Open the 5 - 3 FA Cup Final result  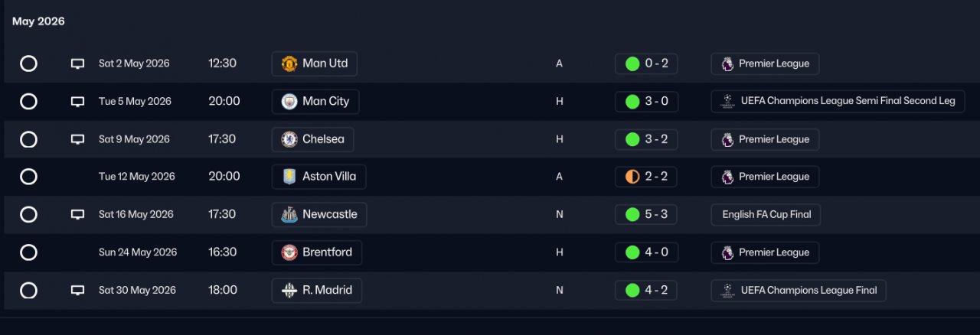646,214
